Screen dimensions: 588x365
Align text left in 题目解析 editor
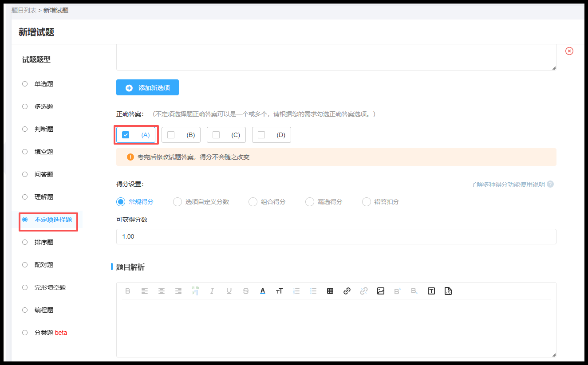[x=145, y=291]
